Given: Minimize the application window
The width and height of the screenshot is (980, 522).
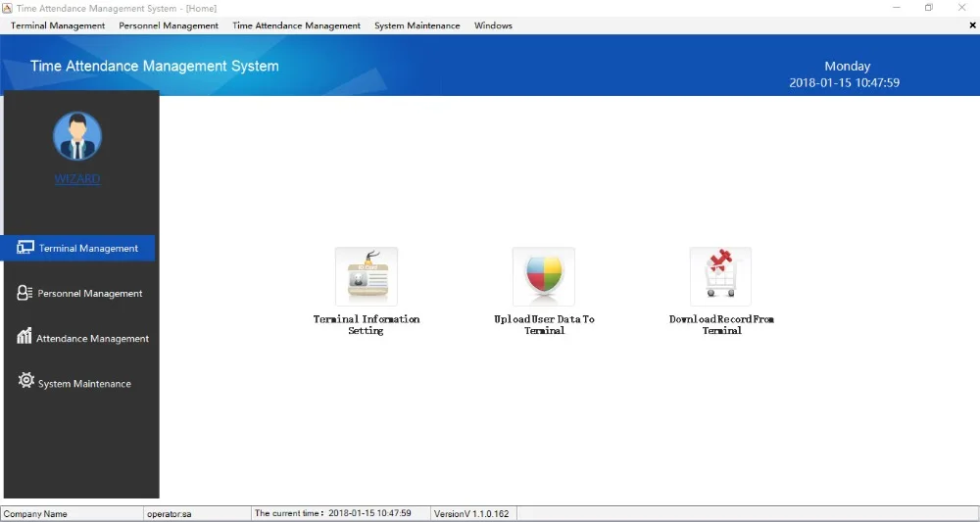Looking at the screenshot, I should point(897,8).
